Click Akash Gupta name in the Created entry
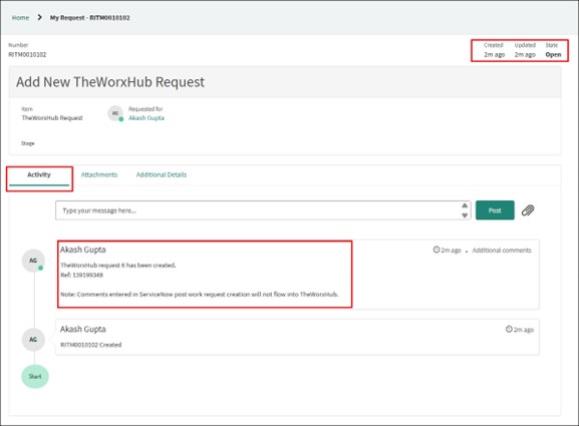 pyautogui.click(x=83, y=329)
